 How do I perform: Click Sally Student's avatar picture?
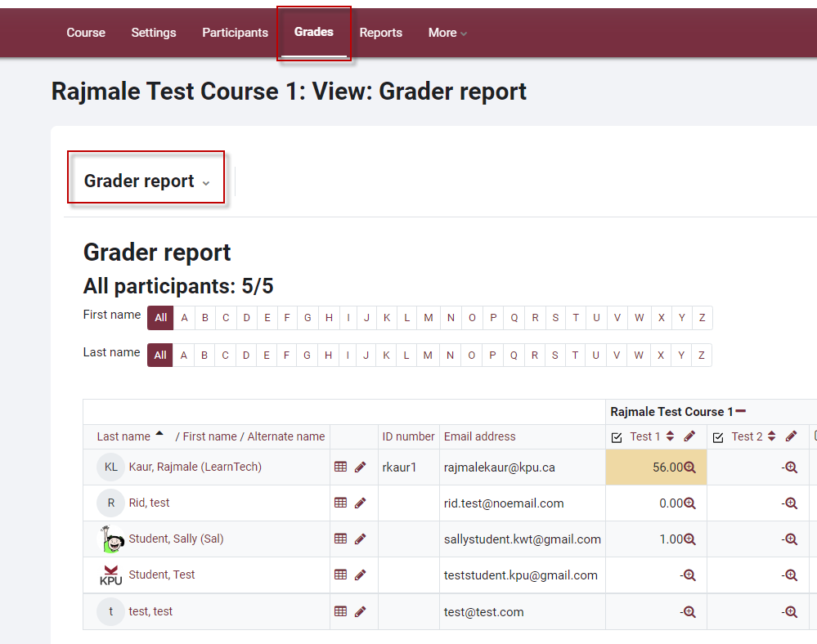click(x=110, y=539)
